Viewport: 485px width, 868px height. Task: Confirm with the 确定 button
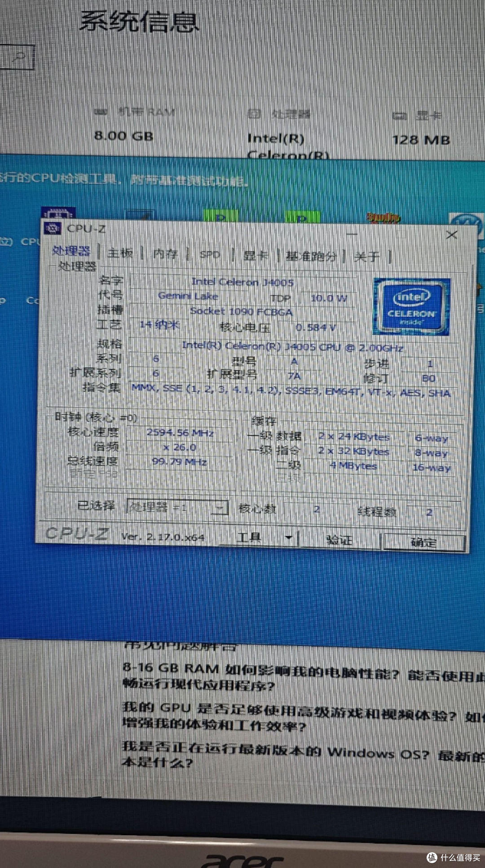pos(423,542)
